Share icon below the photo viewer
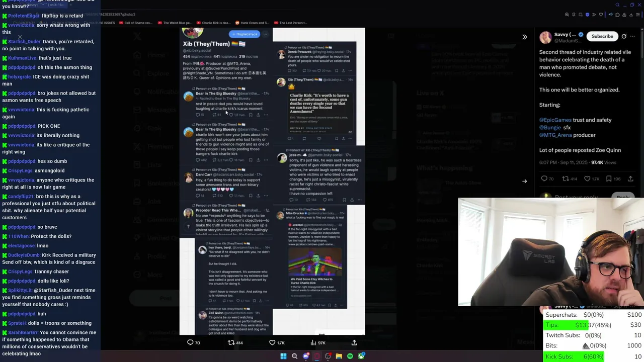Screen dimensions: 644x362 coord(354,342)
